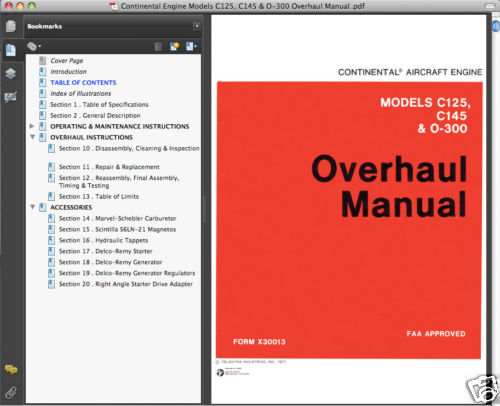Screen dimensions: 500x406
Task: Click the yellow minimize window button
Action: tap(20, 6)
